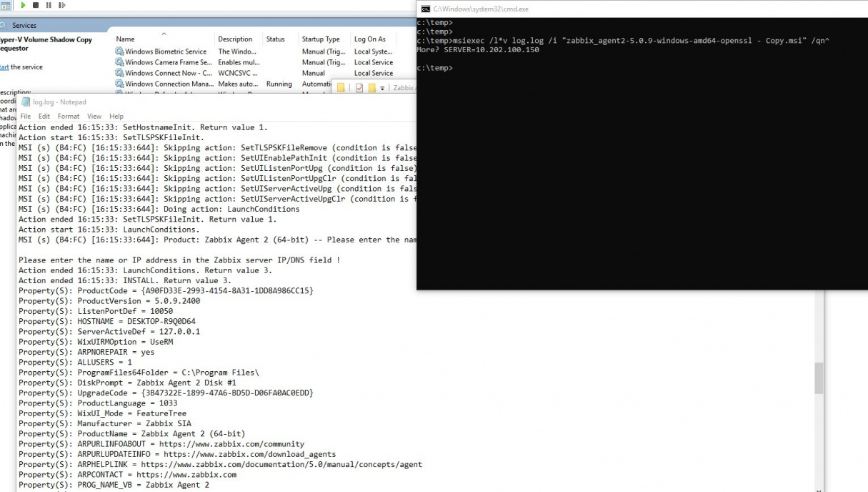
Task: Open the Help menu in Notepad
Action: 116,116
